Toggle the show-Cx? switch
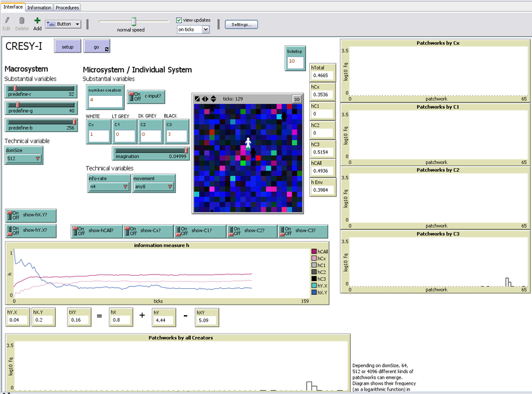Screen dimensions: 532x394 pyautogui.click(x=148, y=231)
